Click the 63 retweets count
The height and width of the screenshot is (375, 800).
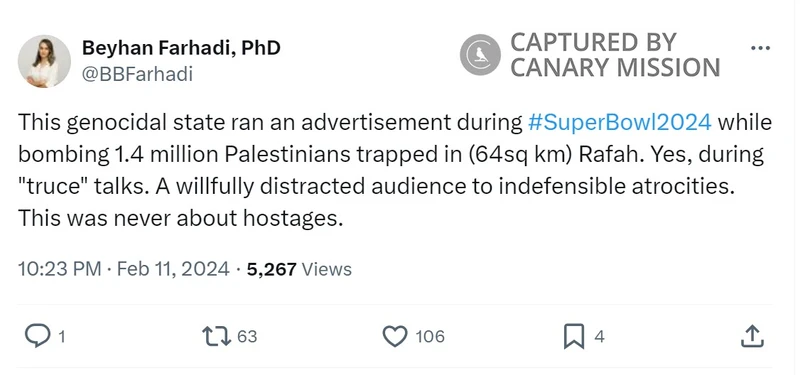[247, 337]
